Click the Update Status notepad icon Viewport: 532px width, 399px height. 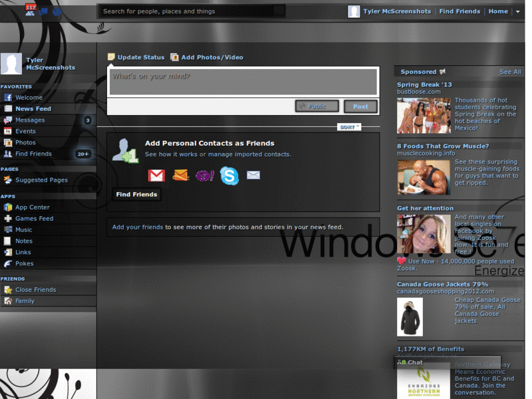pos(111,57)
